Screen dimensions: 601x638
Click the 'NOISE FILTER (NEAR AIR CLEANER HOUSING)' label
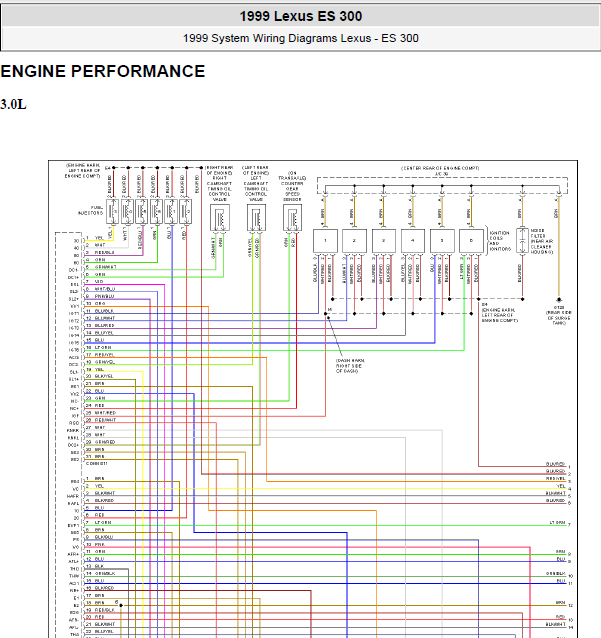pyautogui.click(x=542, y=241)
